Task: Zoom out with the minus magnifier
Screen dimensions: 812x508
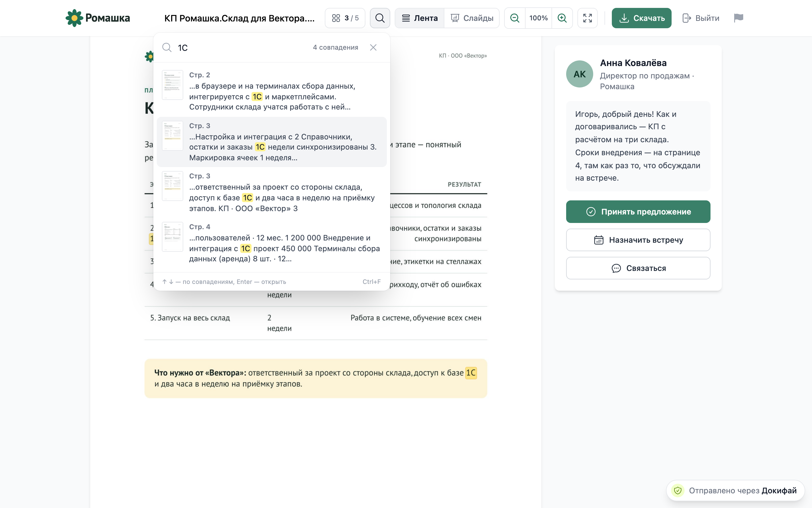Action: pyautogui.click(x=515, y=18)
